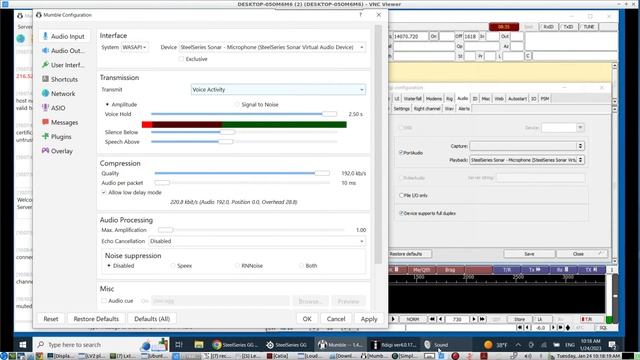Open Task View on the taskbar
The image size is (640, 360).
point(178,345)
